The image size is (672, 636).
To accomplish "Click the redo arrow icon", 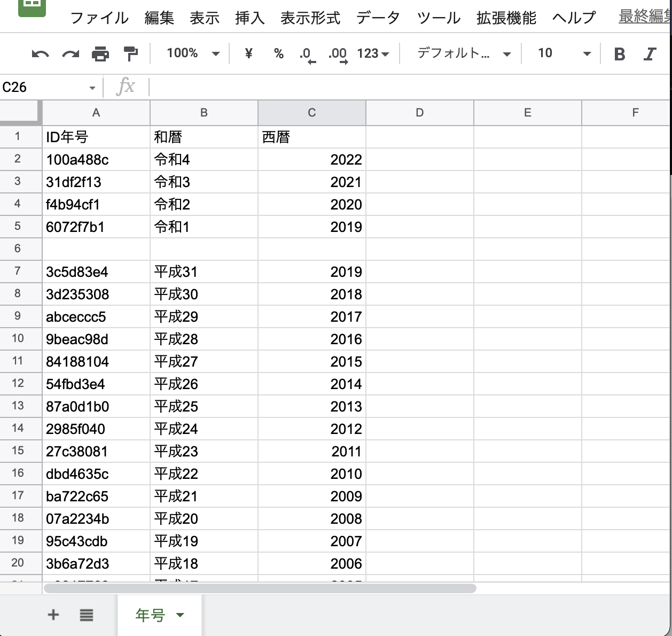I will click(x=71, y=53).
